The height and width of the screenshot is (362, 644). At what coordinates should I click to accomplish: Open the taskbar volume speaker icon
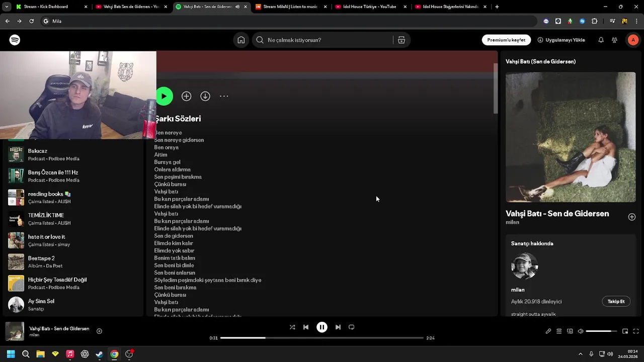[x=610, y=354]
